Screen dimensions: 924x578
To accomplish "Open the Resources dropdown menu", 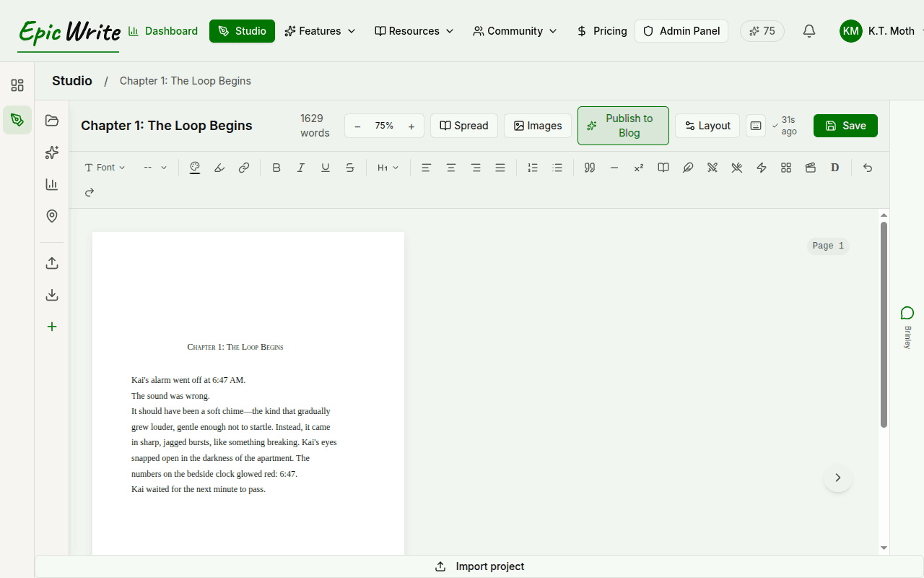I will [x=414, y=31].
